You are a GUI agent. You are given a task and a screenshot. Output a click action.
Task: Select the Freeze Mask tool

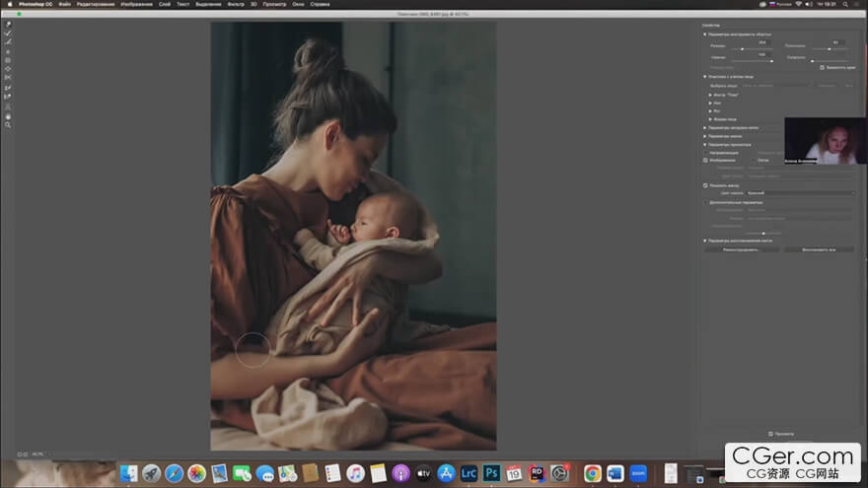8,88
